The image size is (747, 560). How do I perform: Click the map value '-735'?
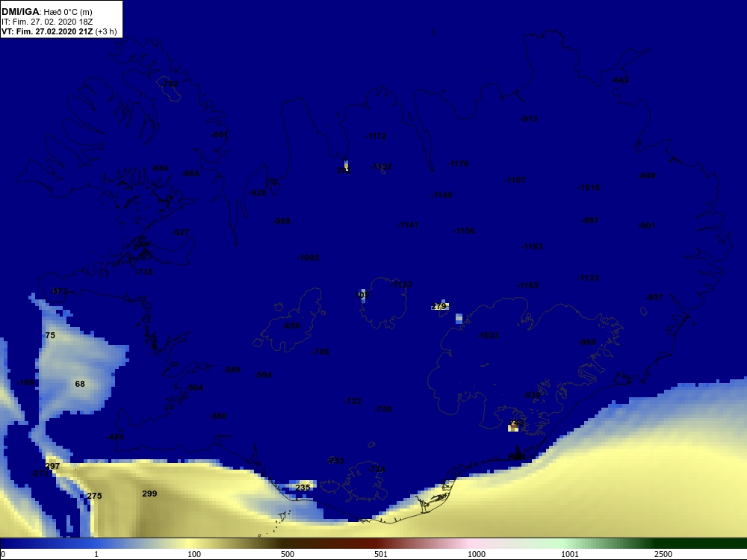click(x=144, y=272)
